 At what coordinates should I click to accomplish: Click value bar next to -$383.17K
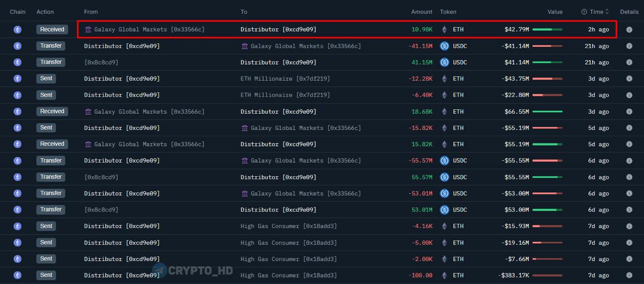click(x=547, y=275)
